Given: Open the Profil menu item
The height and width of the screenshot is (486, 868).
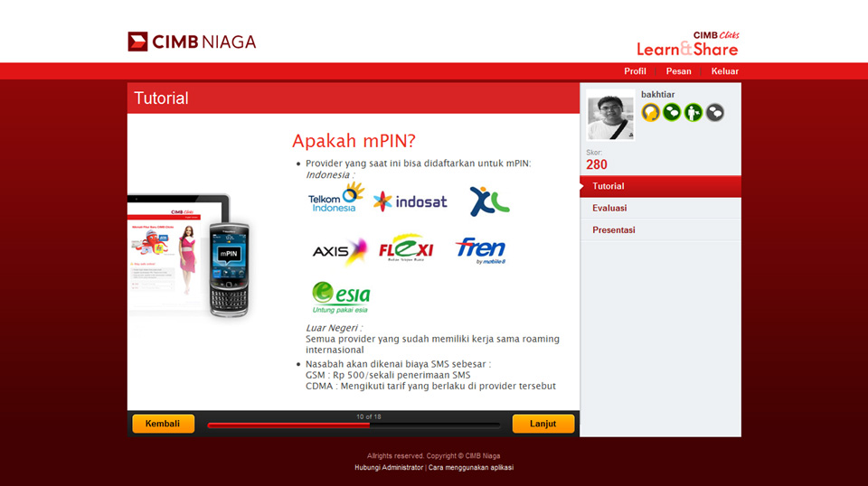Looking at the screenshot, I should click(x=635, y=71).
